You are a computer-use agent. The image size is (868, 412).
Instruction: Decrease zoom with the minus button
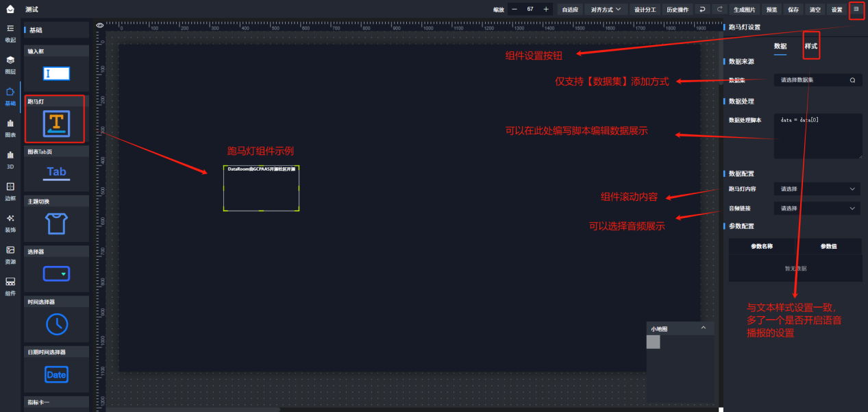pos(514,10)
